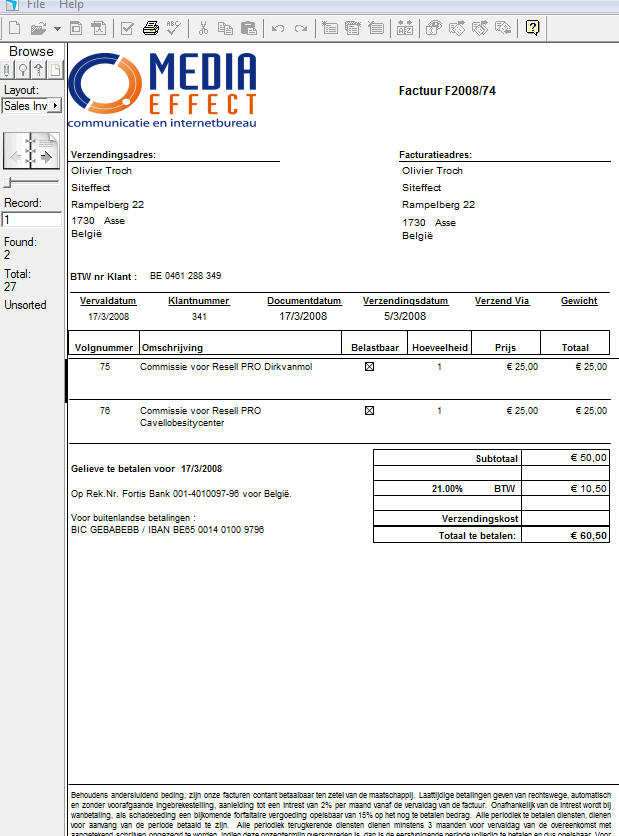Click 'Siteffect' in Facturatieadres

[x=421, y=188]
